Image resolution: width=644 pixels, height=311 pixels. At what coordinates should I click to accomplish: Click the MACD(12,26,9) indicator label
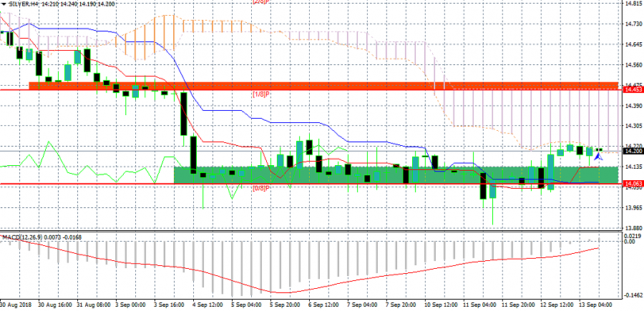(21, 236)
